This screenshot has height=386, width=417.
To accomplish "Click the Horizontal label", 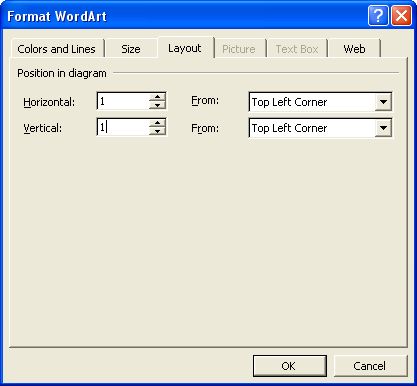I will pyautogui.click(x=49, y=102).
